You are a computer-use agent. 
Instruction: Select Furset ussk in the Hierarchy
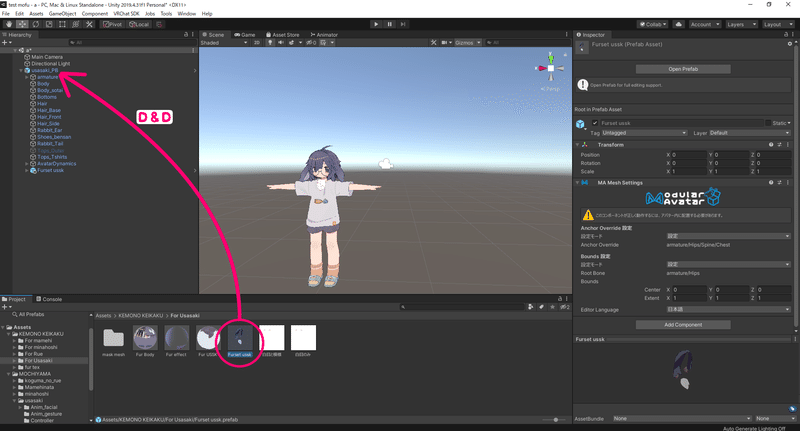[50, 170]
